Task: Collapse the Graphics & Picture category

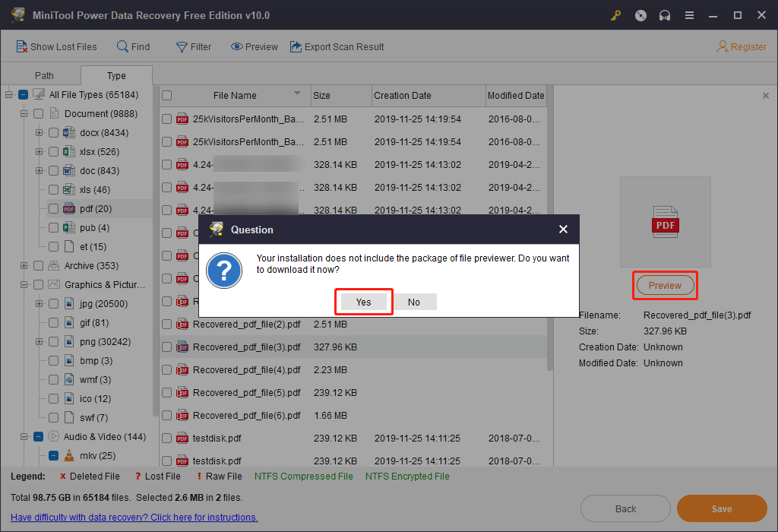Action: (x=24, y=284)
